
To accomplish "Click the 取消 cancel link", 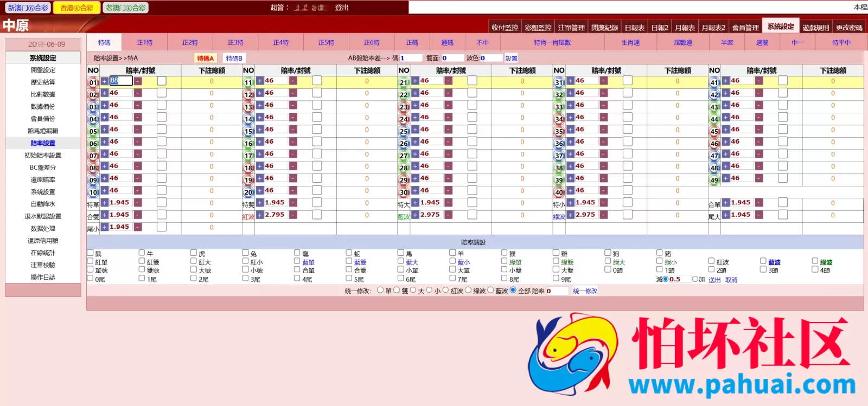I will coord(731,280).
